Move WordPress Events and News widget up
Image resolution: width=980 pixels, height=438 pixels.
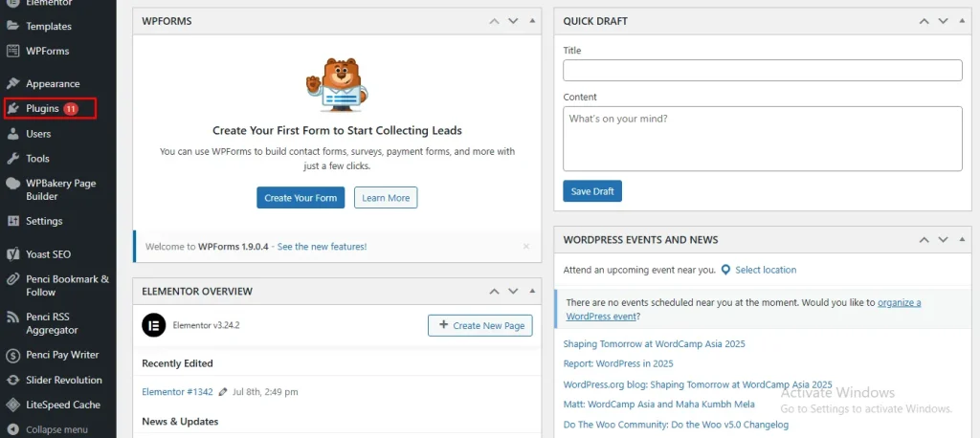coord(924,239)
